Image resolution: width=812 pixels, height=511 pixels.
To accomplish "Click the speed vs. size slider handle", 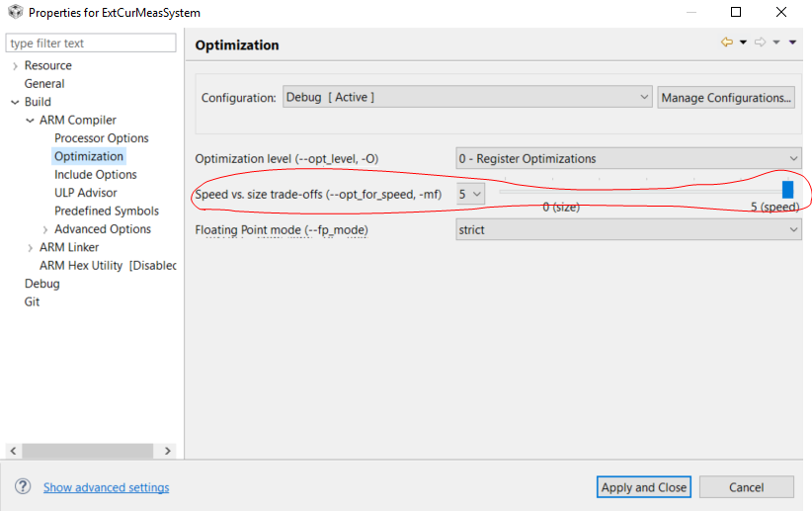I will point(787,190).
